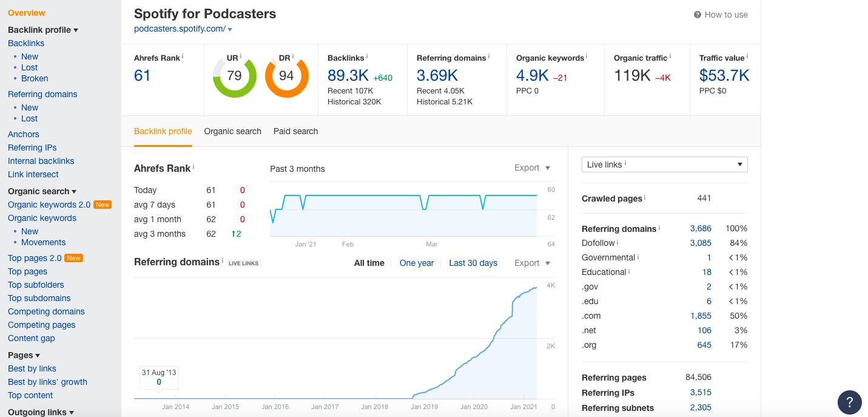The width and height of the screenshot is (868, 417).
Task: Open Best by links' growth link
Action: 48,382
